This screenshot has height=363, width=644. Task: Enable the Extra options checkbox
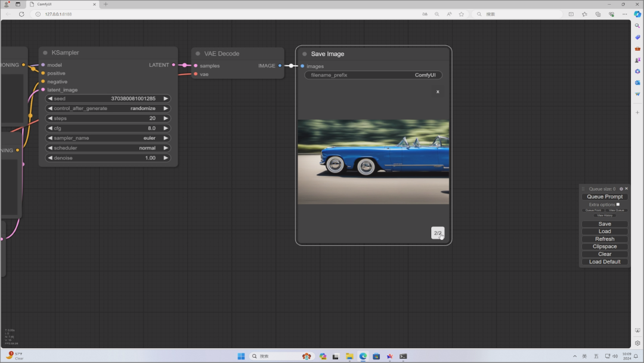point(618,204)
